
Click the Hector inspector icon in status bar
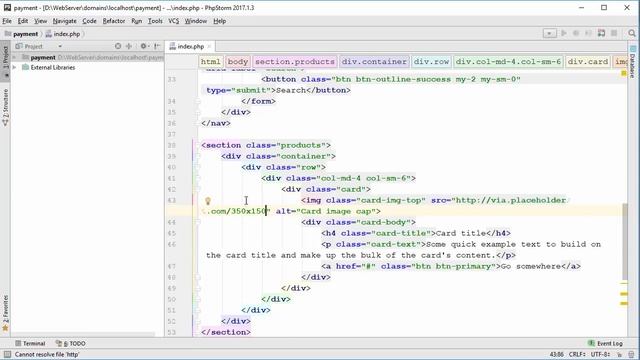[631, 355]
